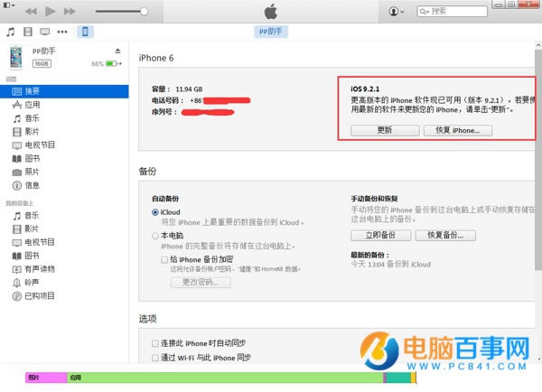The image size is (542, 392).
Task: Click the scroll up arrow at top right
Action: tap(538, 45)
